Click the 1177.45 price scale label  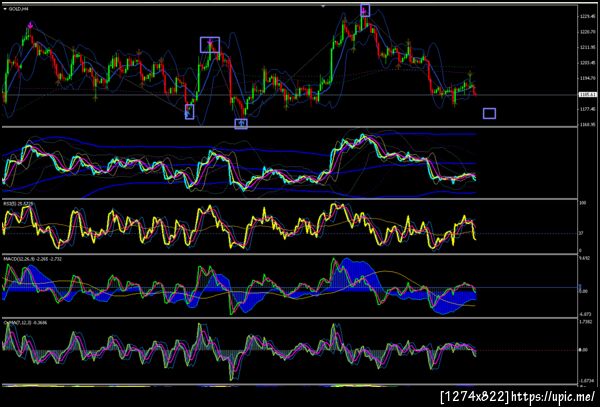click(x=587, y=109)
